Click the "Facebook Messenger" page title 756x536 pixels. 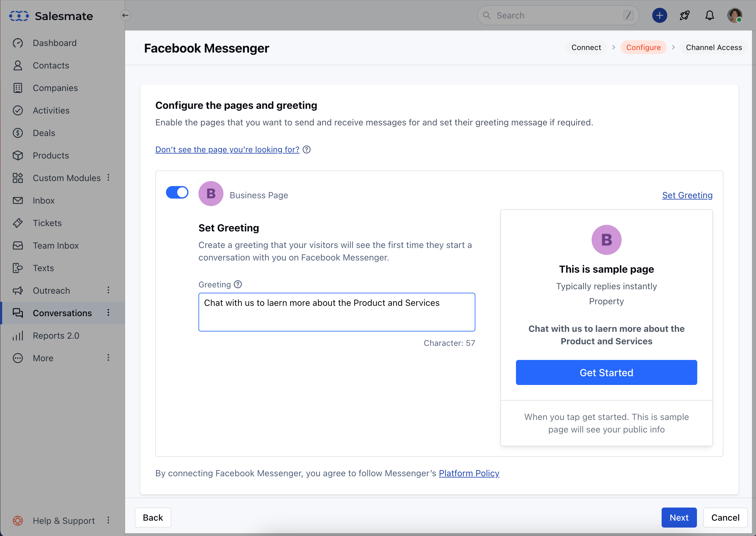point(207,48)
